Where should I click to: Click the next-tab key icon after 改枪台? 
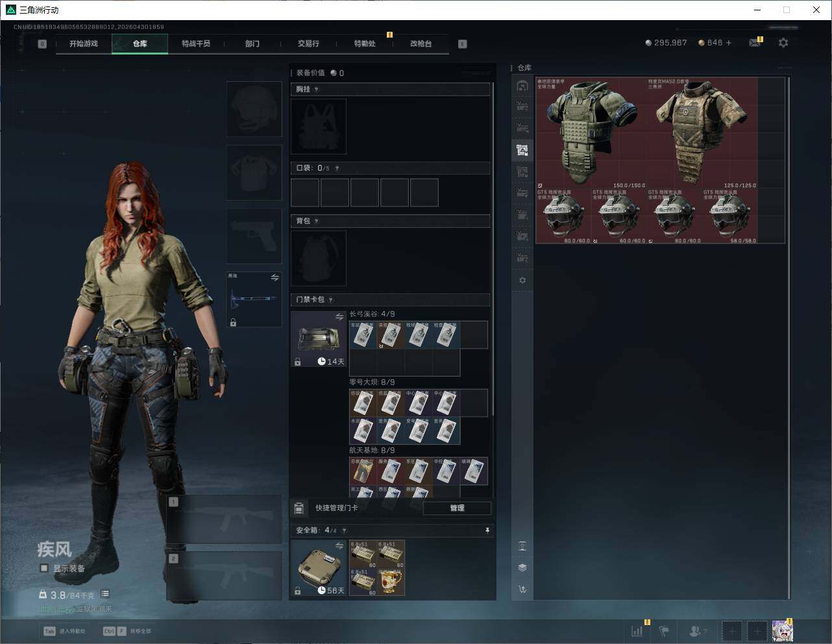[463, 44]
